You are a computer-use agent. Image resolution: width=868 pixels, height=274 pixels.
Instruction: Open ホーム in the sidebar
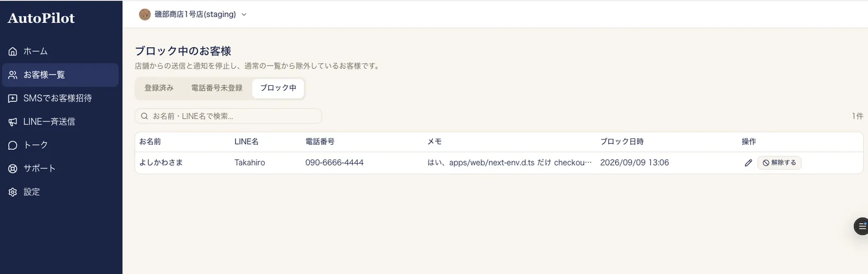(60, 52)
